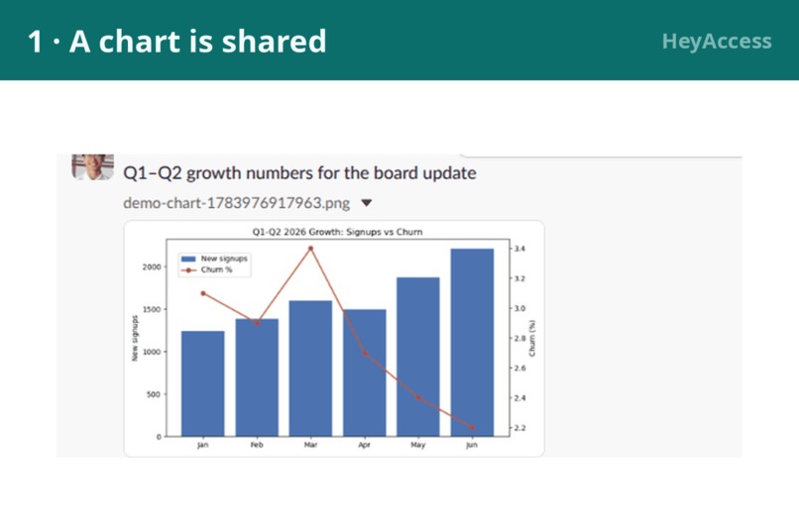
Task: Select the message text about Q1–Q2 growth
Action: tap(299, 173)
